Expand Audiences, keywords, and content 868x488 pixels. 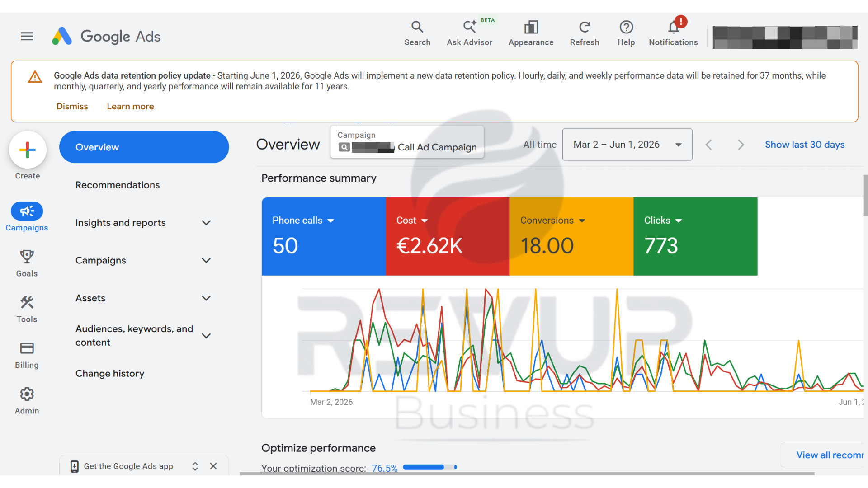[x=206, y=336]
